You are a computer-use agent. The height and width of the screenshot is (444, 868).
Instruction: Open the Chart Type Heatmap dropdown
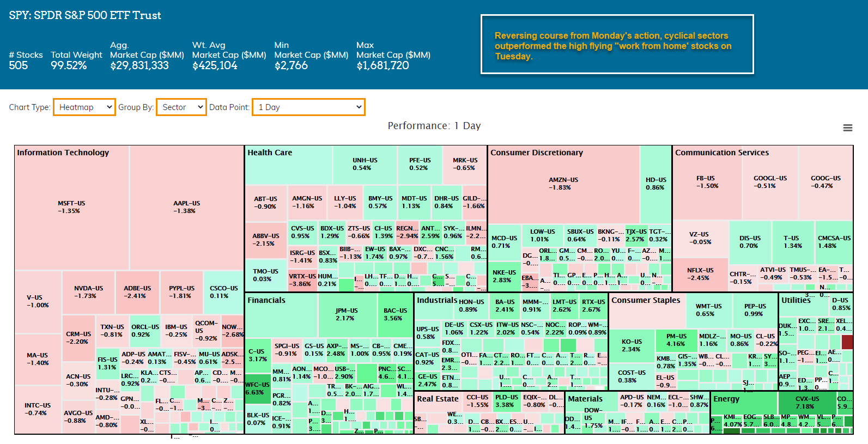click(x=84, y=107)
